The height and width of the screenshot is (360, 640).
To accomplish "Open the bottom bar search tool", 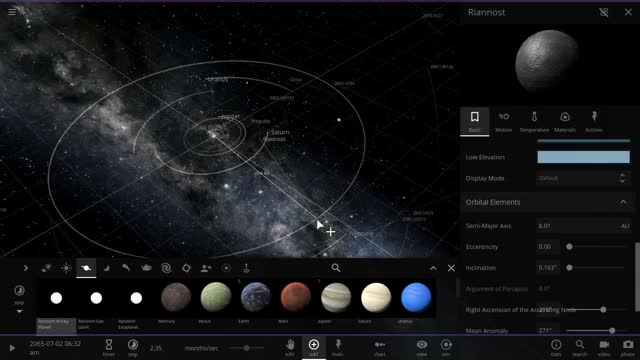I will (x=580, y=347).
